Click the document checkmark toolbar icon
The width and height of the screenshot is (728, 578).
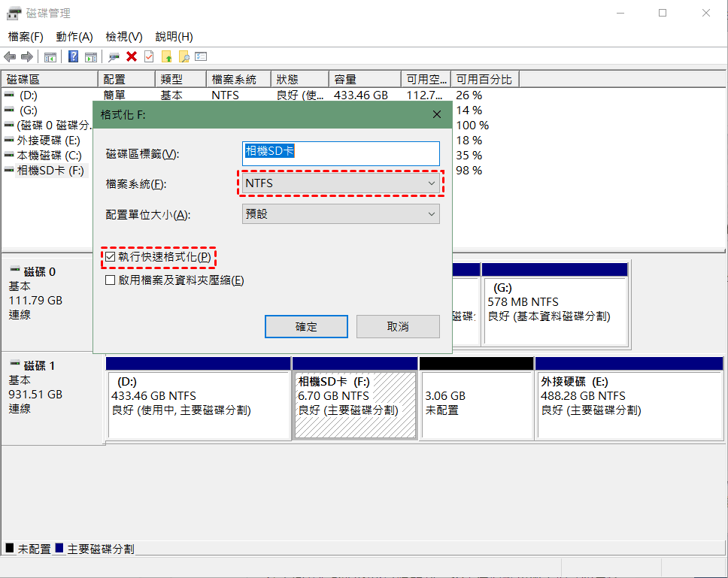click(149, 56)
